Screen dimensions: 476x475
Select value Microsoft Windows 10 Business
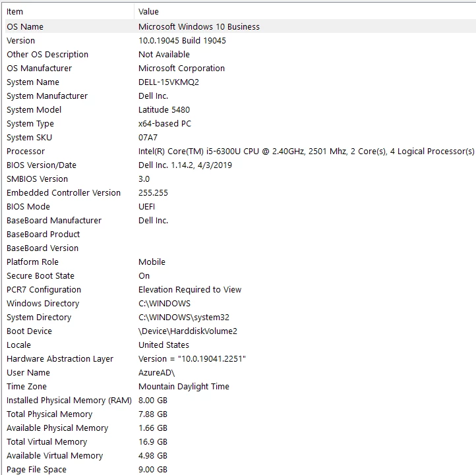[x=199, y=27]
